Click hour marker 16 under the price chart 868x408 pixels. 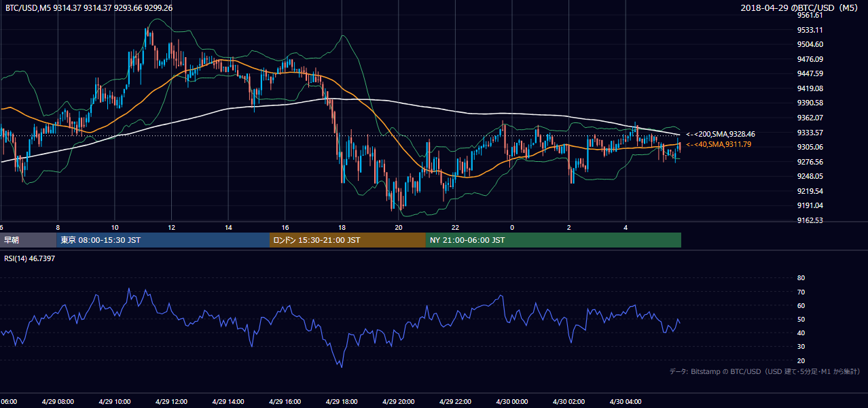pyautogui.click(x=285, y=227)
